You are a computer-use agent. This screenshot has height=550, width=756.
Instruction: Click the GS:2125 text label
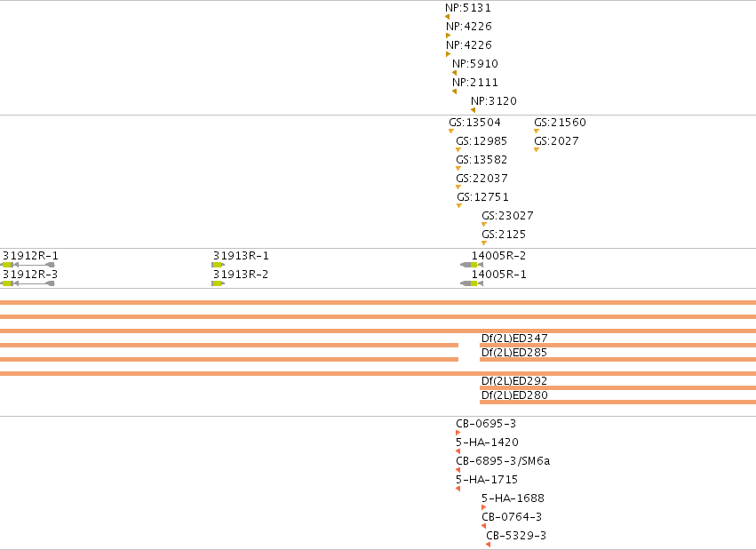[x=504, y=235]
